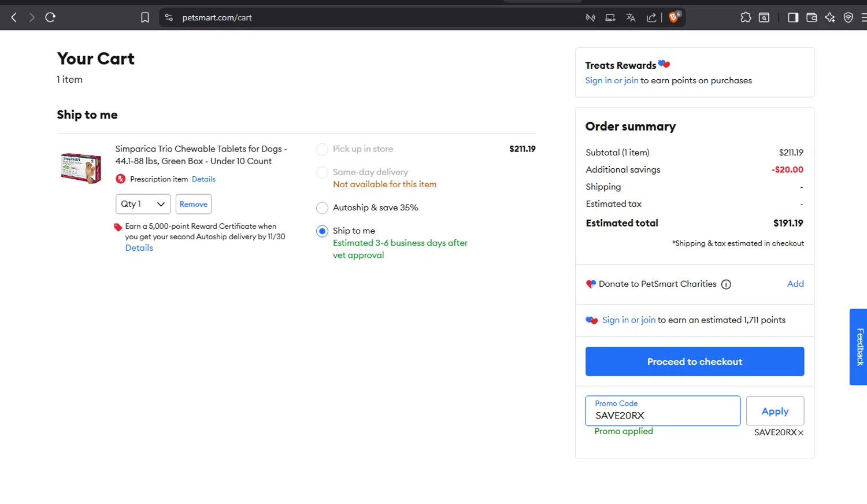Bookmark this page with the bookmark icon
This screenshot has height=504, width=867.
tap(145, 17)
